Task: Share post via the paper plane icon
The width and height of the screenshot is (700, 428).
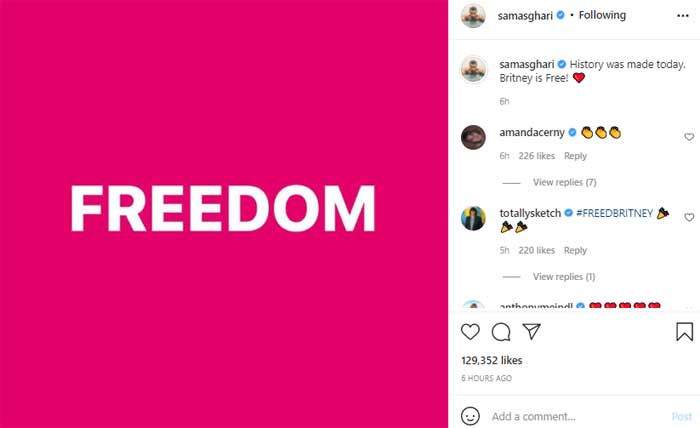Action: click(532, 331)
